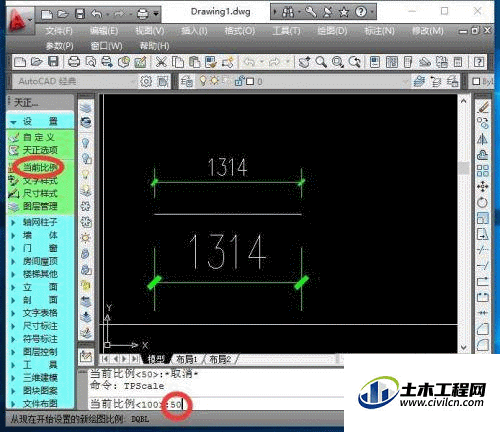Expand the 墙体 menu group
Image resolution: width=500 pixels, height=432 pixels.
click(x=40, y=235)
